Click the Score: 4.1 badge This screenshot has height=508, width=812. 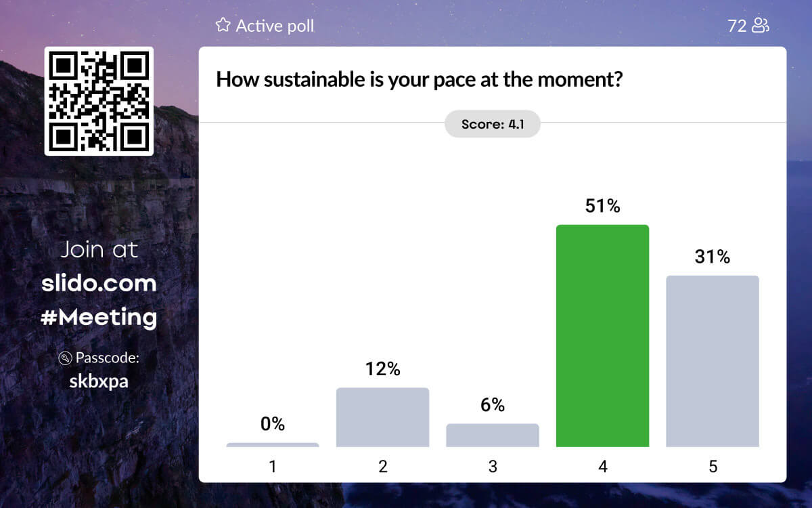(492, 124)
